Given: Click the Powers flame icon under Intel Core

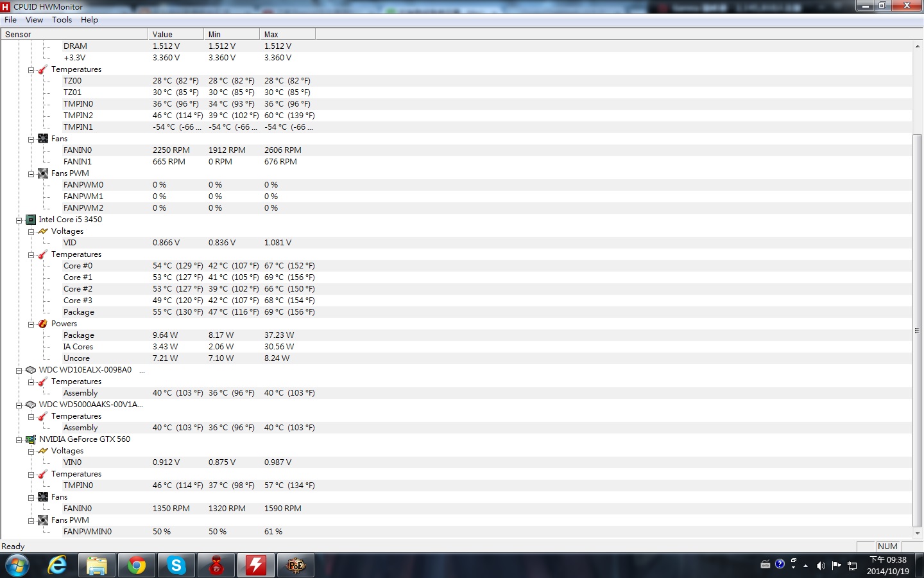Looking at the screenshot, I should pyautogui.click(x=43, y=324).
